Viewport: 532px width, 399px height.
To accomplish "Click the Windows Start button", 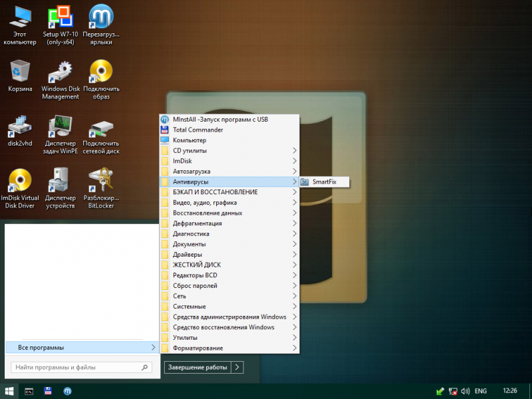I will [x=9, y=391].
